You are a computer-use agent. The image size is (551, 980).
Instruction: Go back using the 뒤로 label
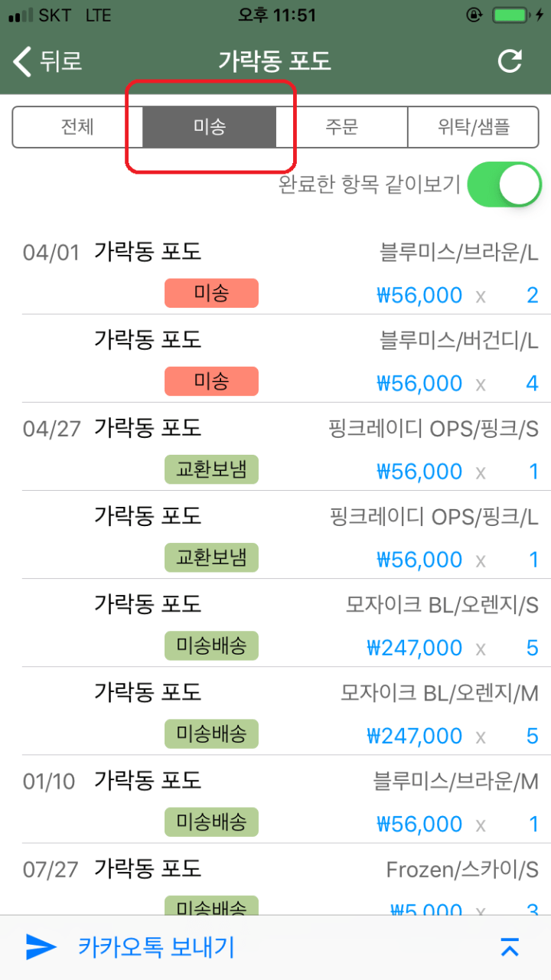pyautogui.click(x=60, y=61)
